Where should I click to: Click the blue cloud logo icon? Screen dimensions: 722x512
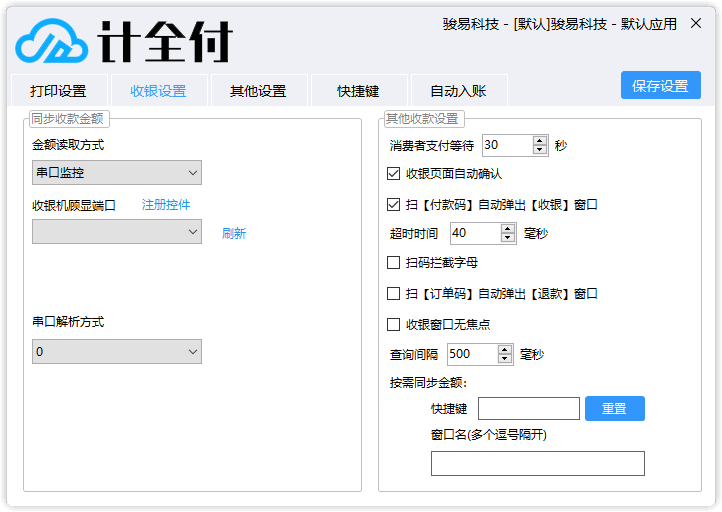tap(52, 41)
